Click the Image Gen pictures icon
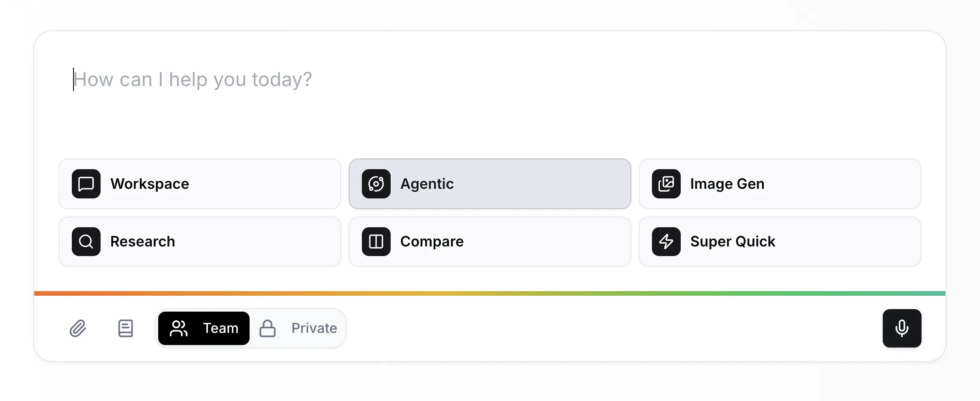The width and height of the screenshot is (980, 401). pos(666,184)
